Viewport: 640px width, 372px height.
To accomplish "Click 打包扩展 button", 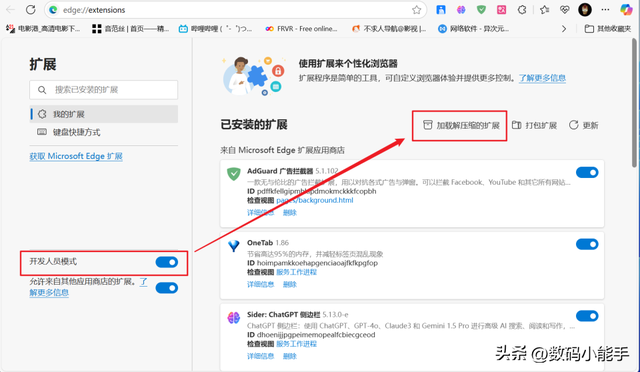I will point(534,125).
